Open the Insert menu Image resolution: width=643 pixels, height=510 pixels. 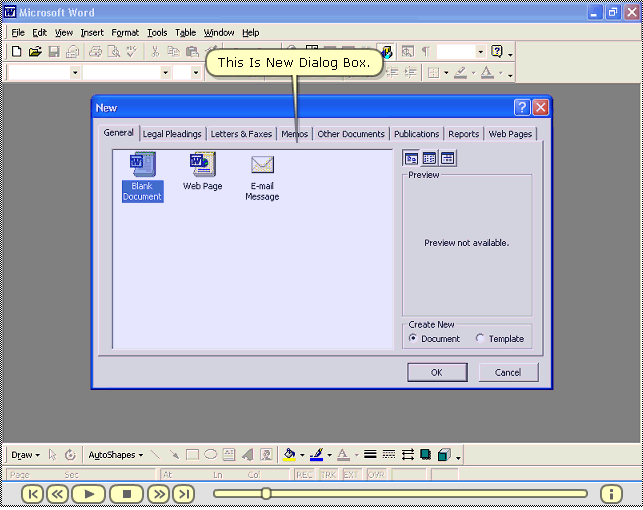click(x=92, y=32)
